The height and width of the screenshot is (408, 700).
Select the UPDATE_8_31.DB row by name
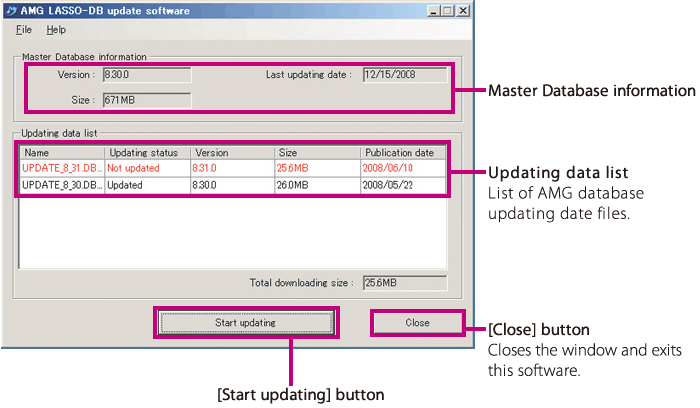click(60, 168)
